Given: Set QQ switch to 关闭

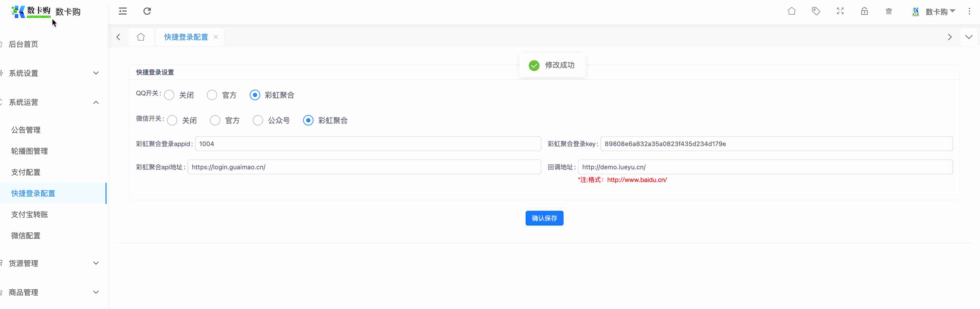Looking at the screenshot, I should point(169,95).
